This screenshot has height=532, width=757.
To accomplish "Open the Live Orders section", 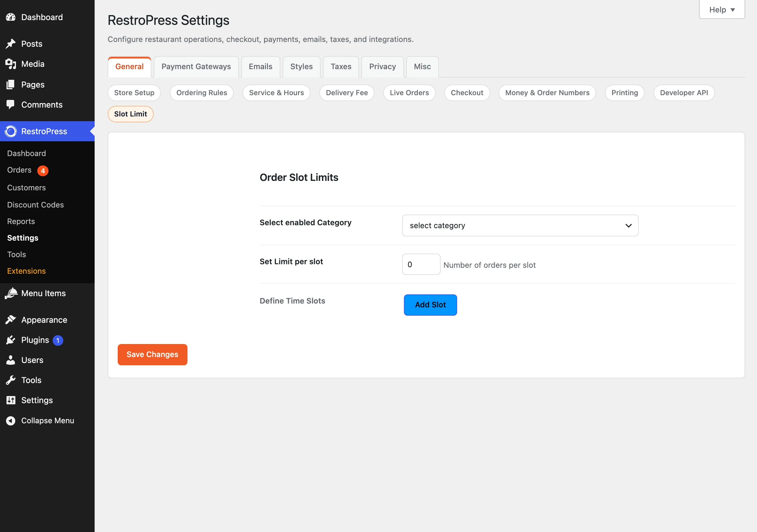I will click(409, 93).
